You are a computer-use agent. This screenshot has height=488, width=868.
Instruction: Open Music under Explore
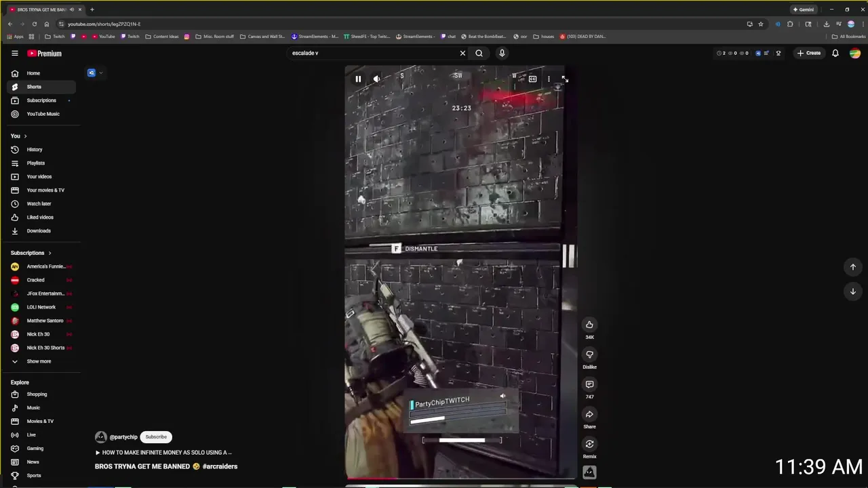pyautogui.click(x=41, y=407)
